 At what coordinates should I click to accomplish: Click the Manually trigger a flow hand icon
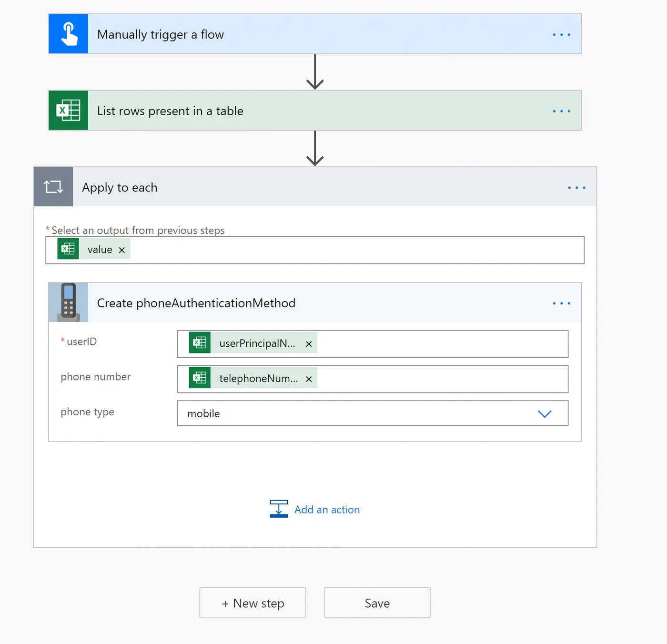coord(69,34)
